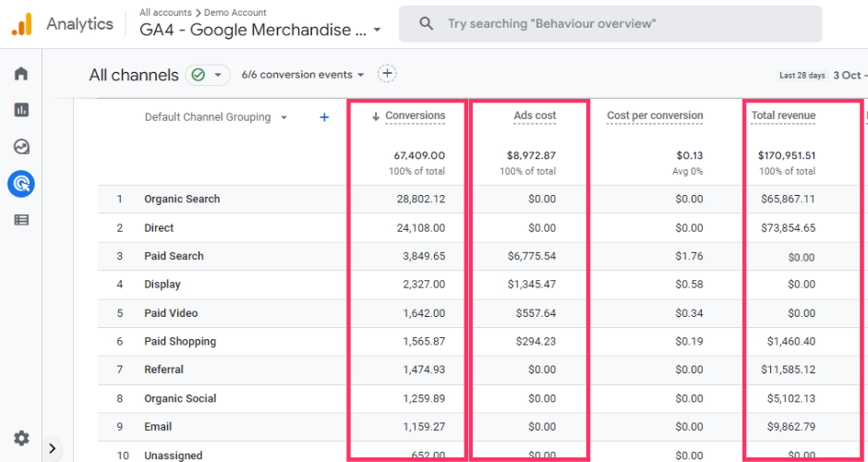Click the Google Analytics logo
This screenshot has height=462, width=868.
click(x=22, y=24)
